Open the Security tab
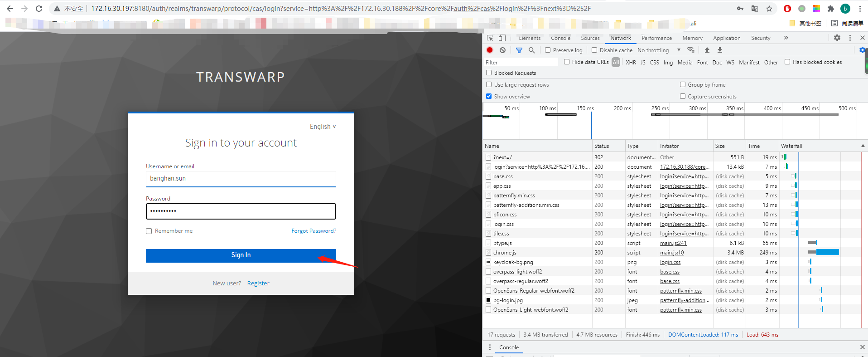The image size is (868, 357). pos(761,38)
